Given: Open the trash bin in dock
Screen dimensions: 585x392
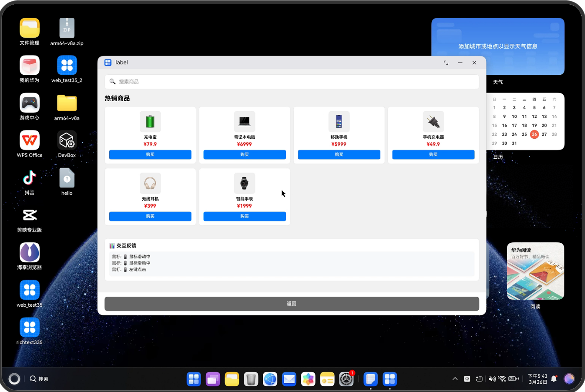Looking at the screenshot, I should pos(251,379).
